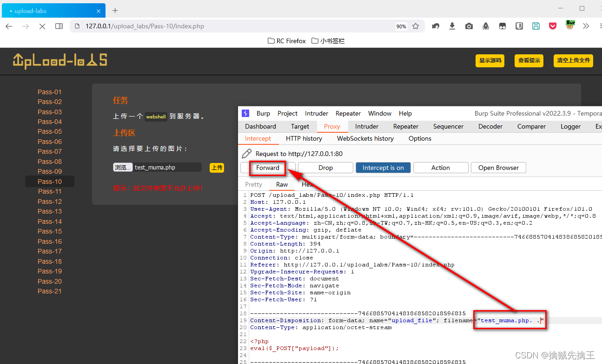Drop the intercepted request
The image size is (602, 364).
click(x=325, y=168)
